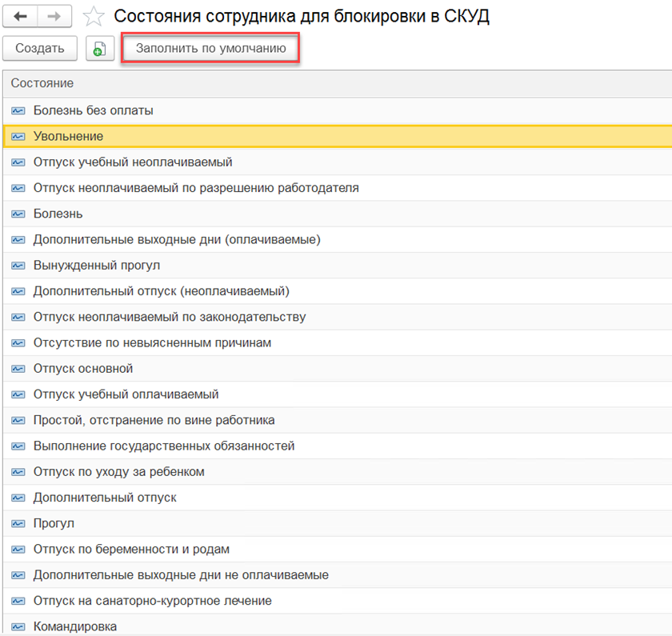Click the row icon beside Увольнение
672x636 pixels.
pos(18,137)
